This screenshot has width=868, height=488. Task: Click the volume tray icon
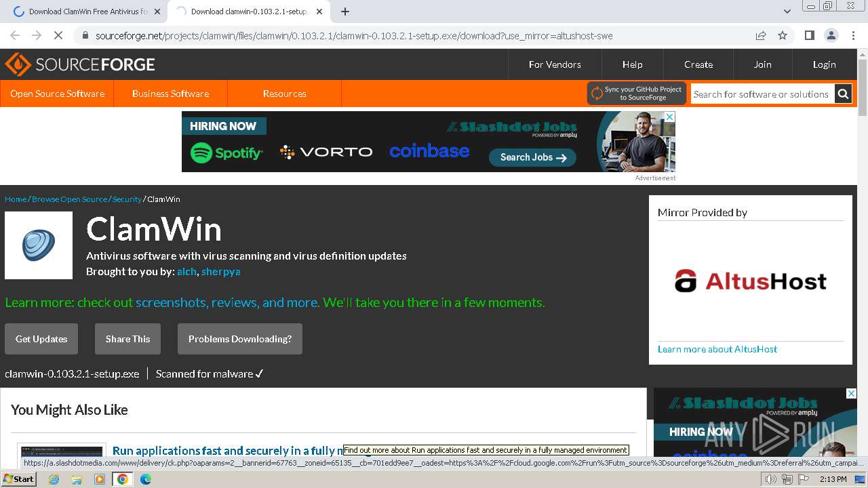(771, 479)
